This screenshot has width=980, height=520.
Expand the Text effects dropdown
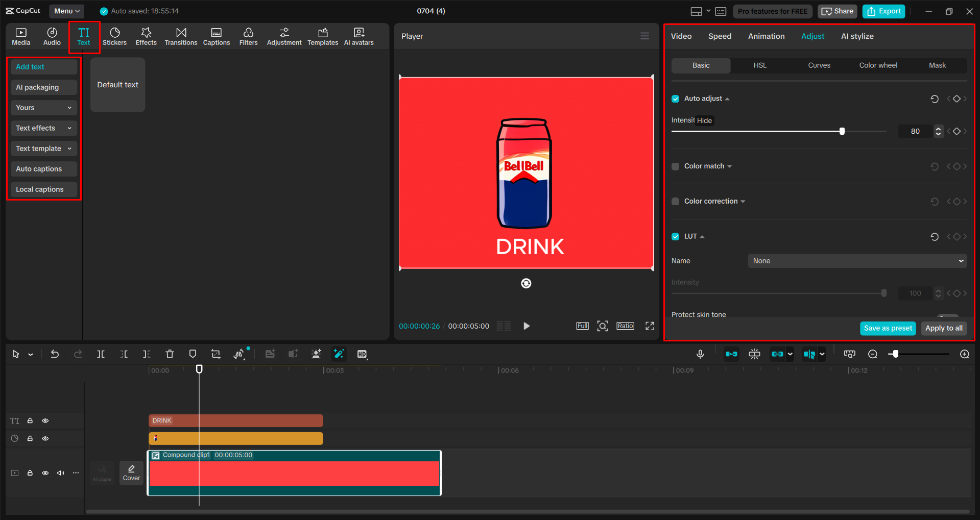[43, 128]
